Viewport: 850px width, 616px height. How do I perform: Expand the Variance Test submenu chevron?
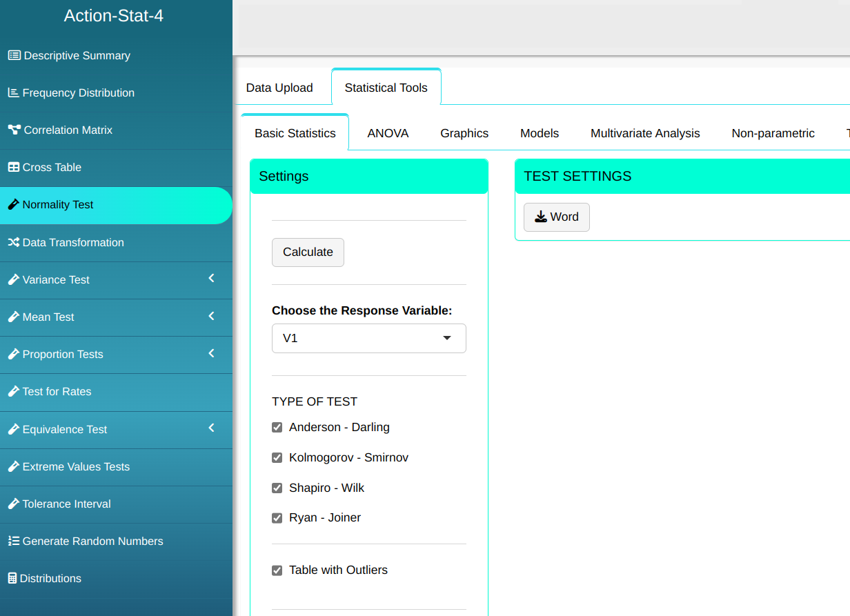[211, 279]
